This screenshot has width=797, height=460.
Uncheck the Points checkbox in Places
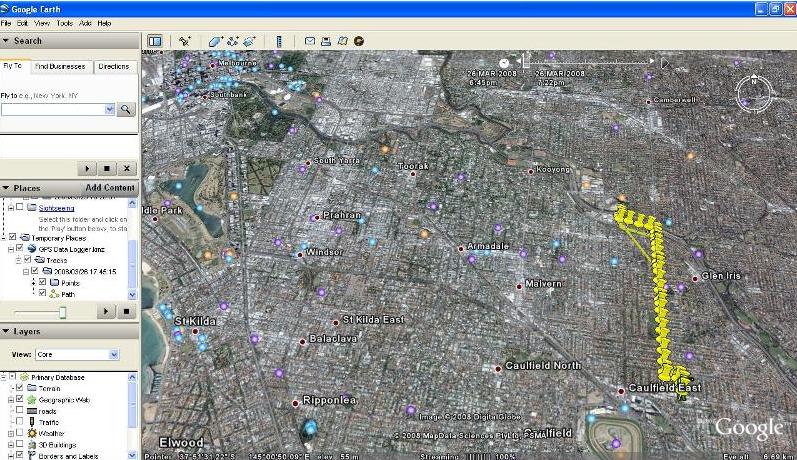tap(43, 283)
